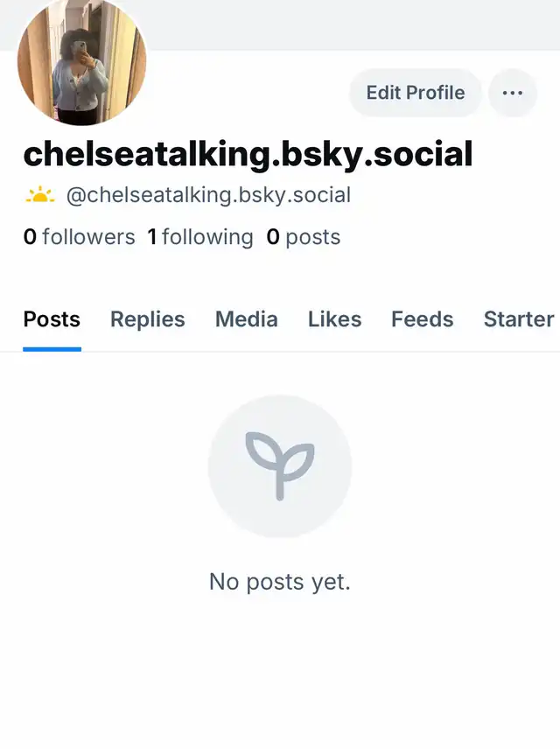Select the Feeds tab
560x749 pixels.
tap(423, 319)
